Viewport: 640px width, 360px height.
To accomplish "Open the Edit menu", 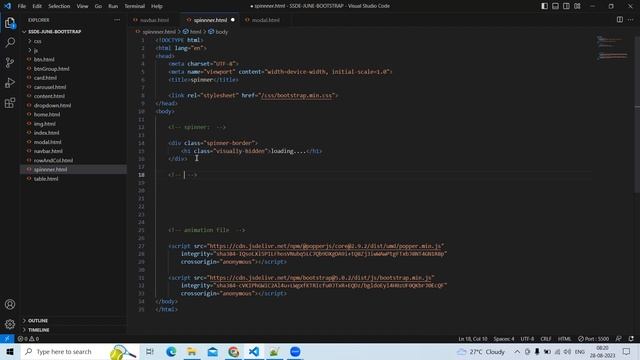I will click(x=37, y=6).
